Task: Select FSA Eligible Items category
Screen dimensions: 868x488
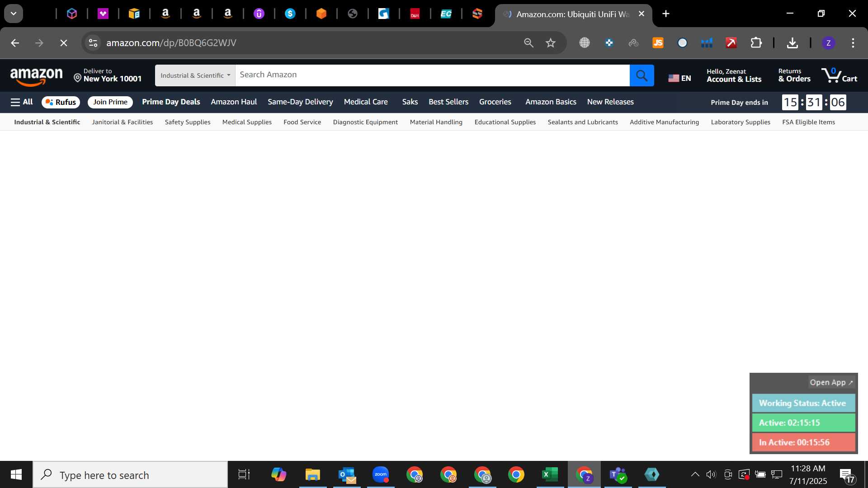Action: (x=808, y=122)
